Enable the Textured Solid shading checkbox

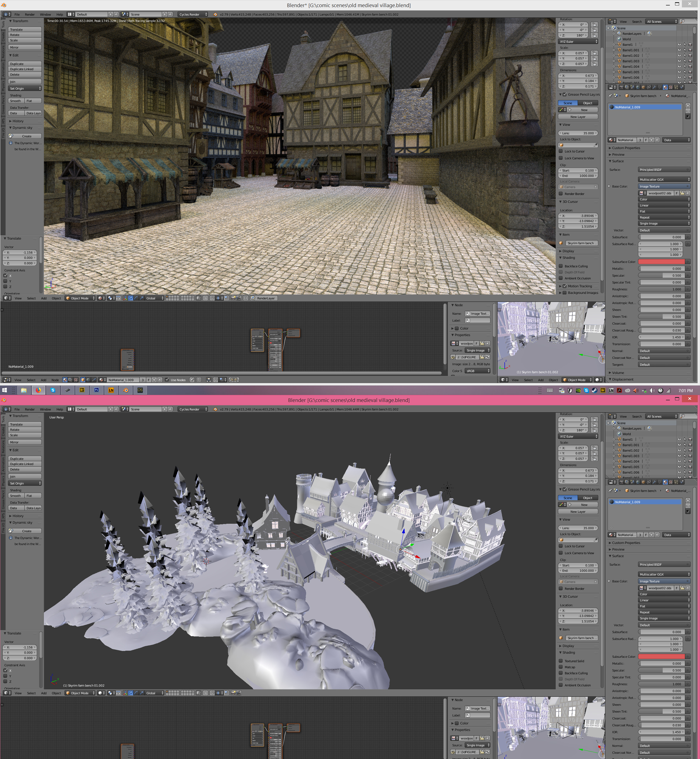point(561,661)
